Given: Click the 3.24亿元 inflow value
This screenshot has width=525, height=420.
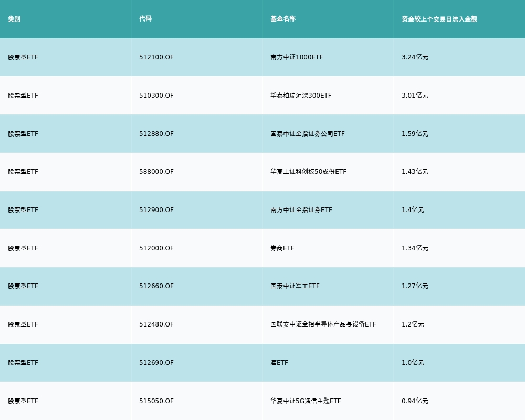Looking at the screenshot, I should click(415, 57).
